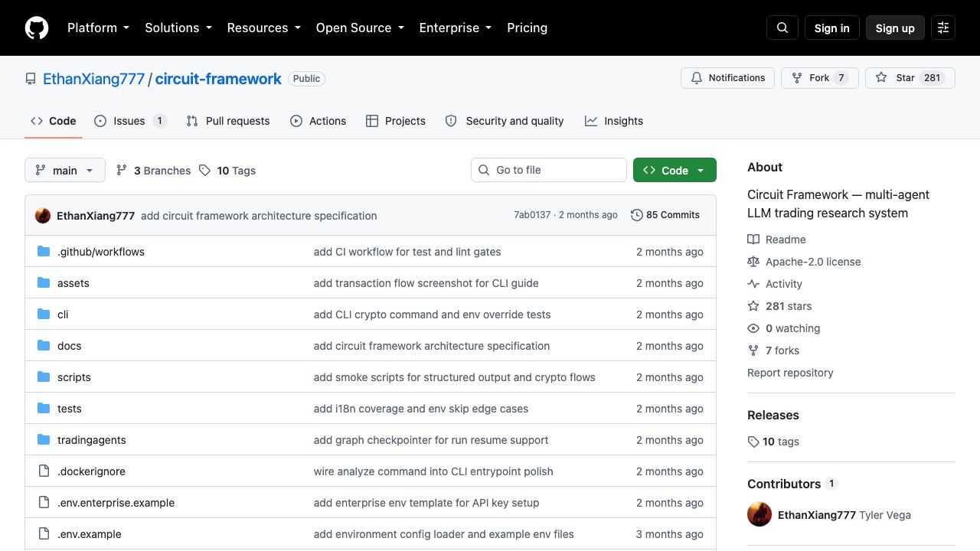Click the Sign in button
The height and width of the screenshot is (551, 980).
832,28
